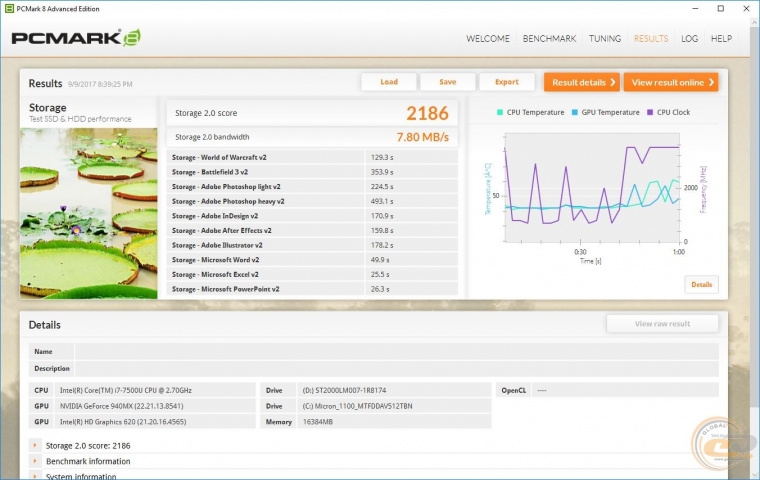The image size is (760, 480).
Task: Expand the Benchmark information section
Action: tap(35, 461)
